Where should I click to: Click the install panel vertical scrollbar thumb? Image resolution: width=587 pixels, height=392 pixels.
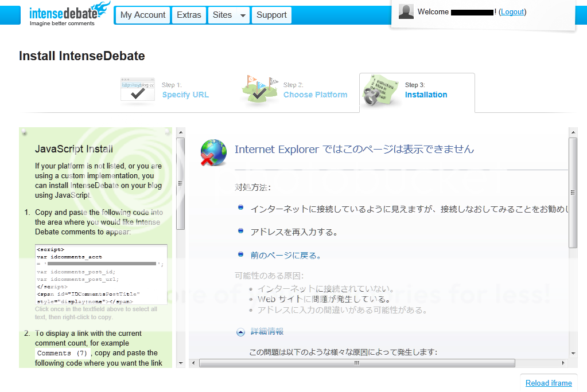tap(181, 183)
